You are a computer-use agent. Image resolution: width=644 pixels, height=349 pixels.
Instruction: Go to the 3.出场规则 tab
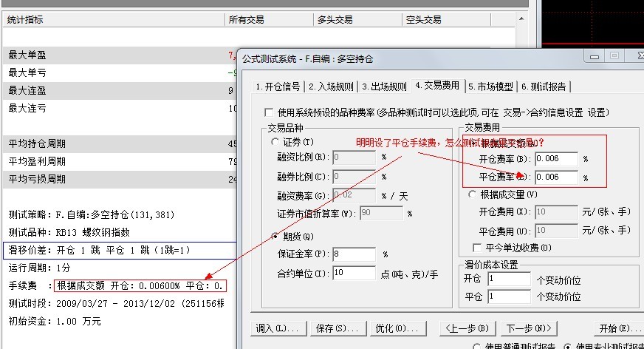[385, 87]
